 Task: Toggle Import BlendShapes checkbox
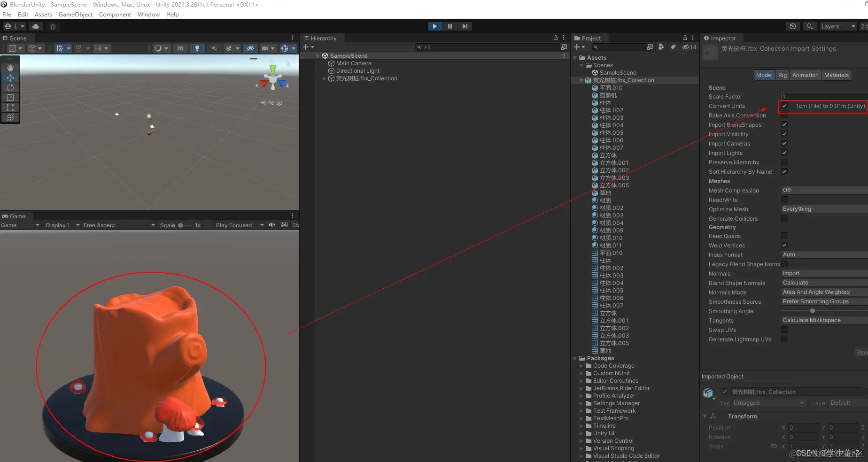784,124
